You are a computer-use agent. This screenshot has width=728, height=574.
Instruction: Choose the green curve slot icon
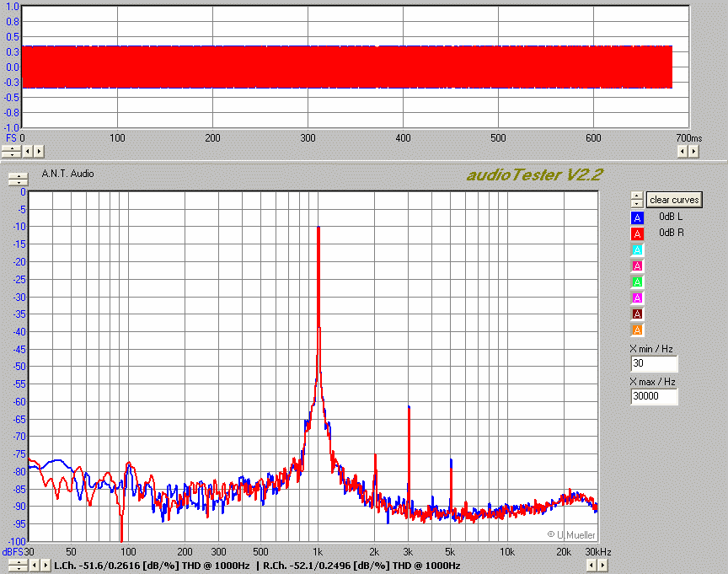click(638, 282)
